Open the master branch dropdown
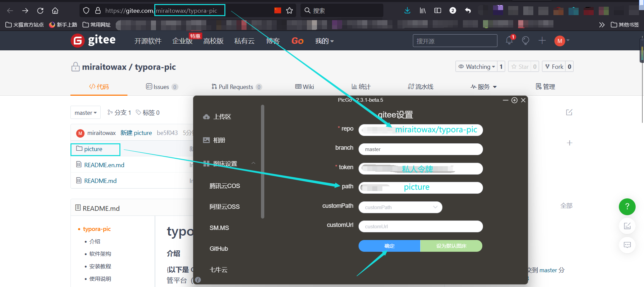Screen dimensions: 644x287 86,113
